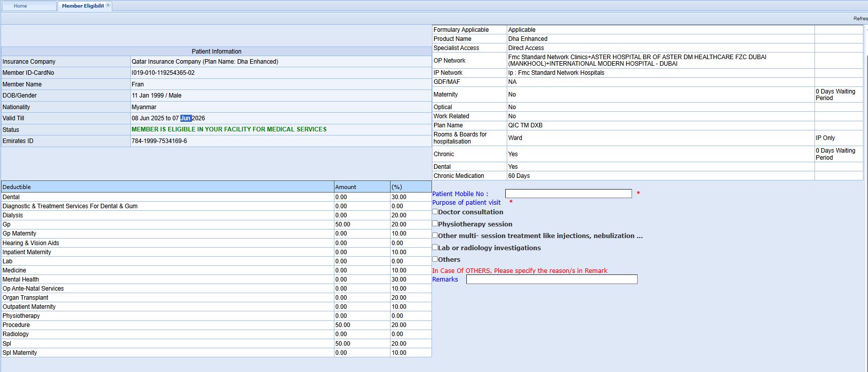Enable the Physiotherapy session checkbox
Image resolution: width=868 pixels, height=372 pixels.
435,223
